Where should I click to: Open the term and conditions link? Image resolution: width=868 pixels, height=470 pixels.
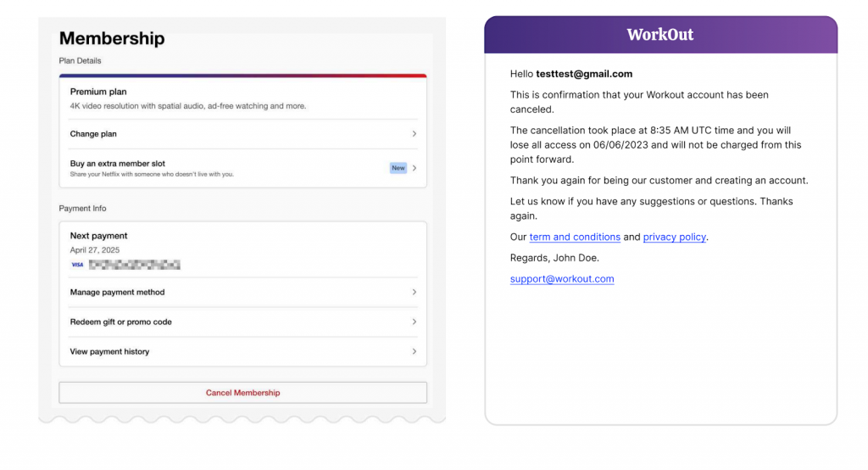(574, 238)
